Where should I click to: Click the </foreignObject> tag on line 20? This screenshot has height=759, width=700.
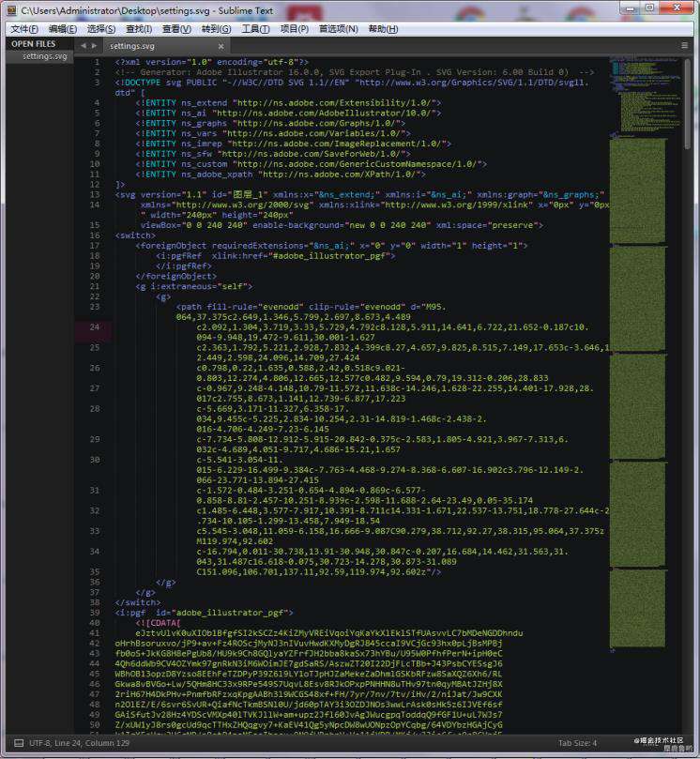pos(176,277)
